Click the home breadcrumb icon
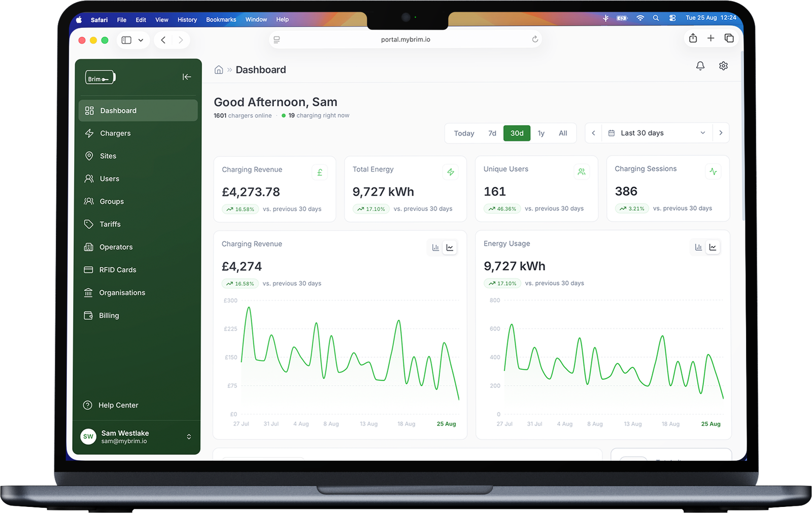812x513 pixels. coord(219,70)
